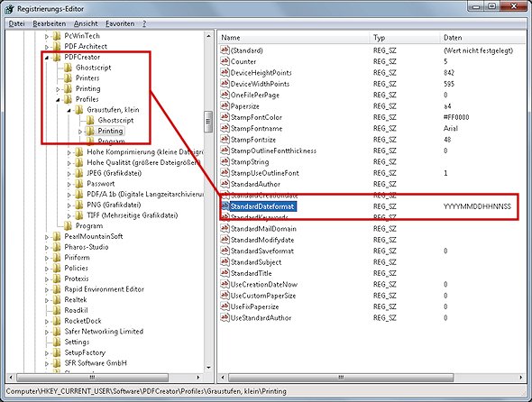Click the Counter value string icon
The height and width of the screenshot is (402, 532).
[x=225, y=61]
